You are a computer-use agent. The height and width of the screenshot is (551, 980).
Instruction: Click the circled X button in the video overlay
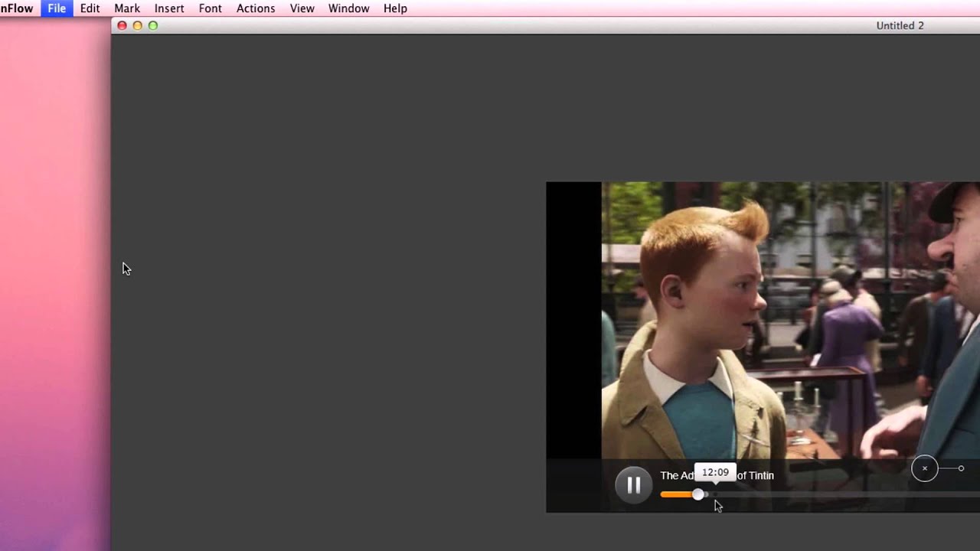[924, 468]
